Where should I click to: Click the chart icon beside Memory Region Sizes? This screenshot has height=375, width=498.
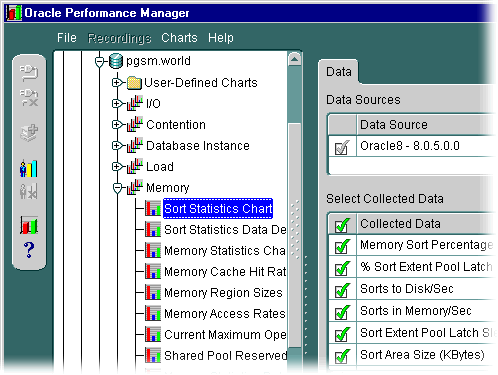click(153, 292)
